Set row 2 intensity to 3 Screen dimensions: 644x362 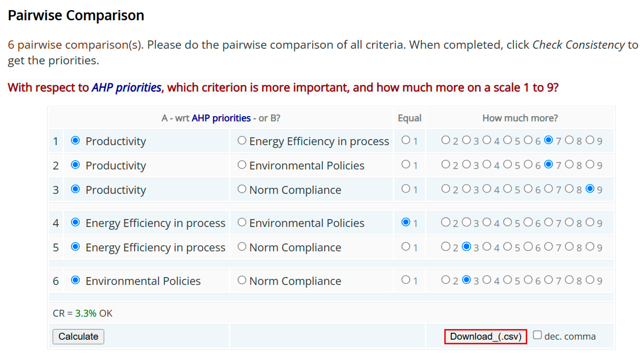(466, 165)
